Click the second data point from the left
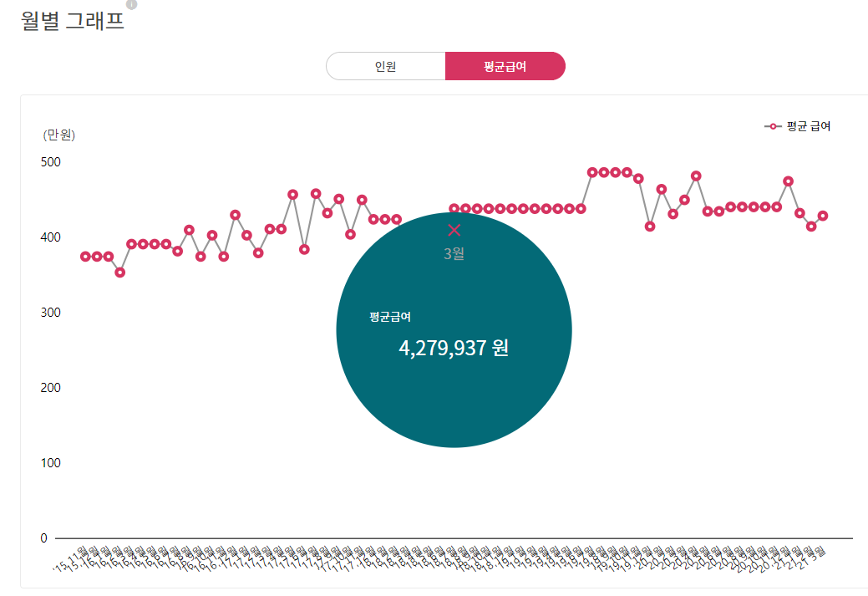The width and height of the screenshot is (868, 596). (97, 257)
